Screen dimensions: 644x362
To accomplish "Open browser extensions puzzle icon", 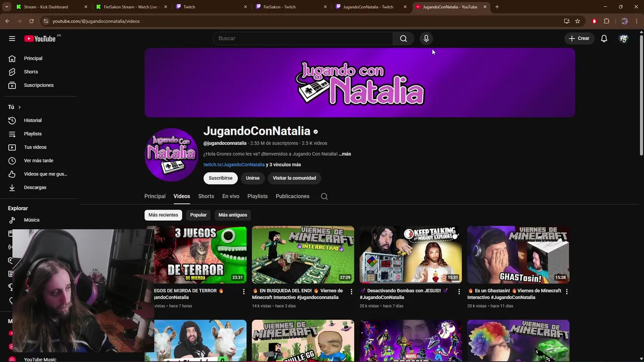I will (606, 21).
